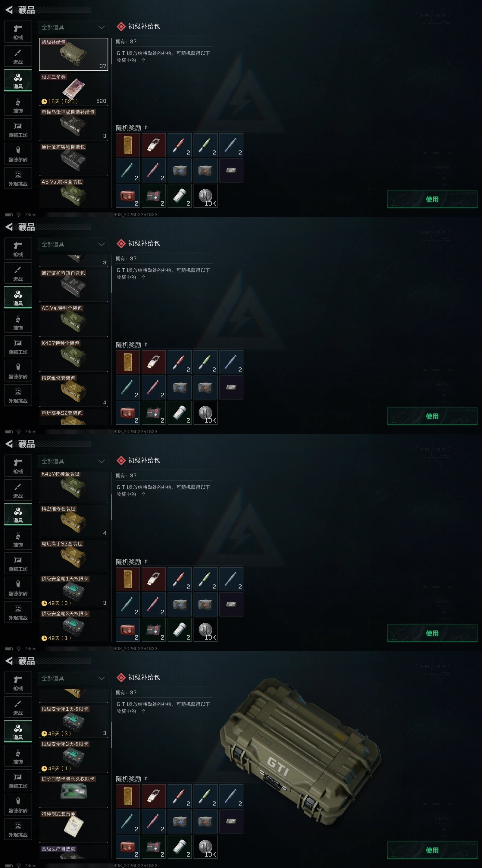Screen dimensions: 482x868
Task: Open 高级医疗自选包 at list bottom
Action: [74, 852]
